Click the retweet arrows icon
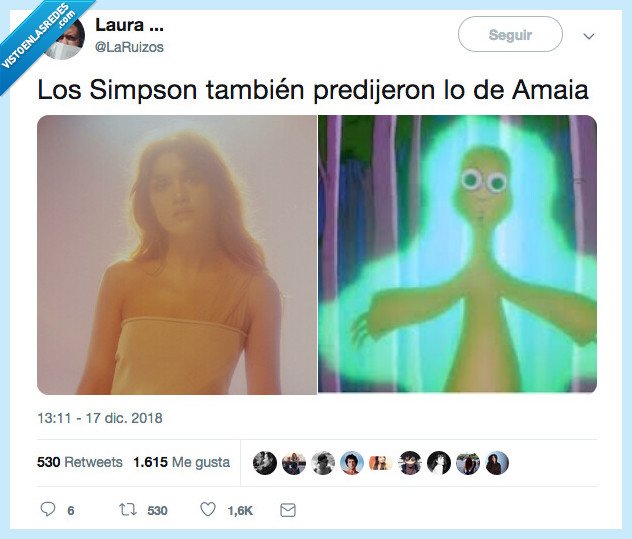 pyautogui.click(x=128, y=510)
